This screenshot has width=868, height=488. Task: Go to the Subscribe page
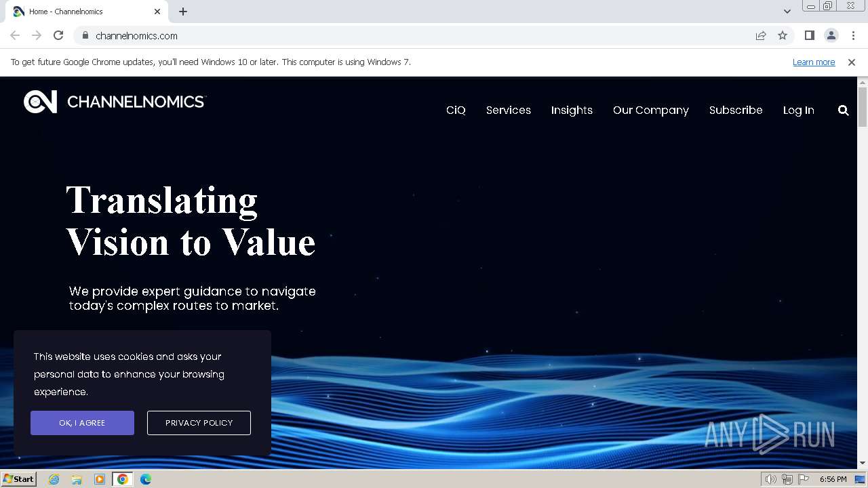click(735, 110)
